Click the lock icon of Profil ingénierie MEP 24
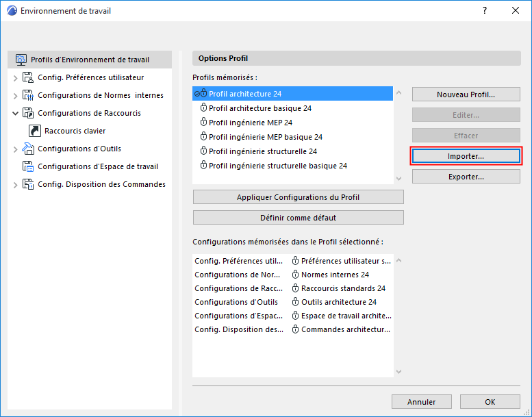This screenshot has height=417, width=532. 203,122
